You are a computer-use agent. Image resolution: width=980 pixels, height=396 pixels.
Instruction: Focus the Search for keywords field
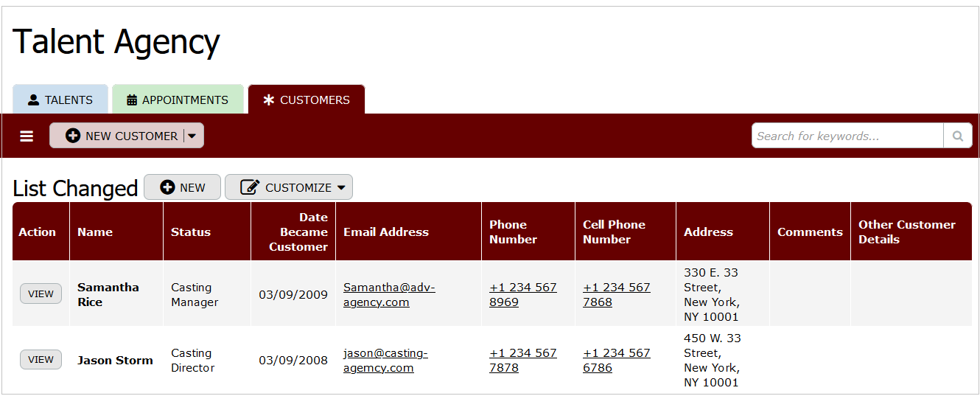coord(847,136)
